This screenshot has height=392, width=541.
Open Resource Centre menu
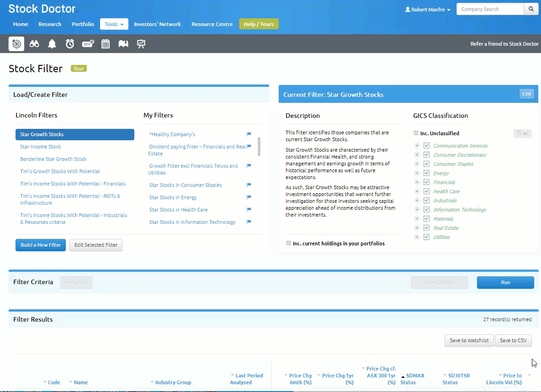coord(212,24)
